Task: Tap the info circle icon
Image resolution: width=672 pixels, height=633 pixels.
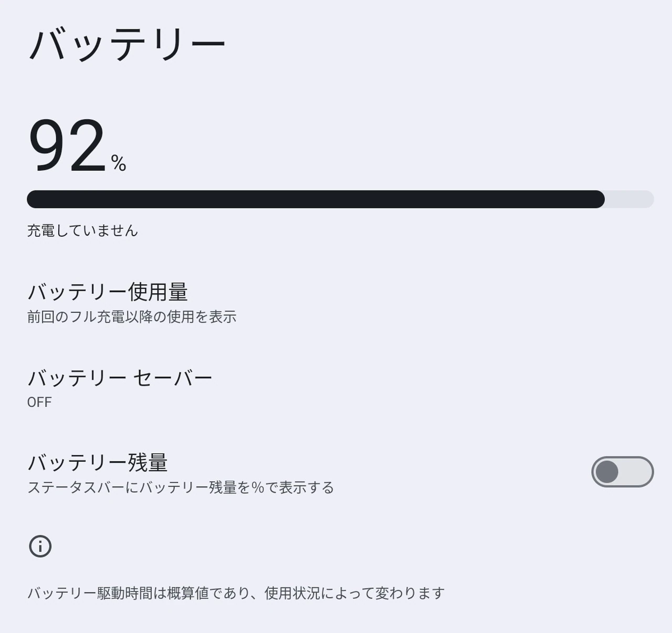Action: point(40,546)
